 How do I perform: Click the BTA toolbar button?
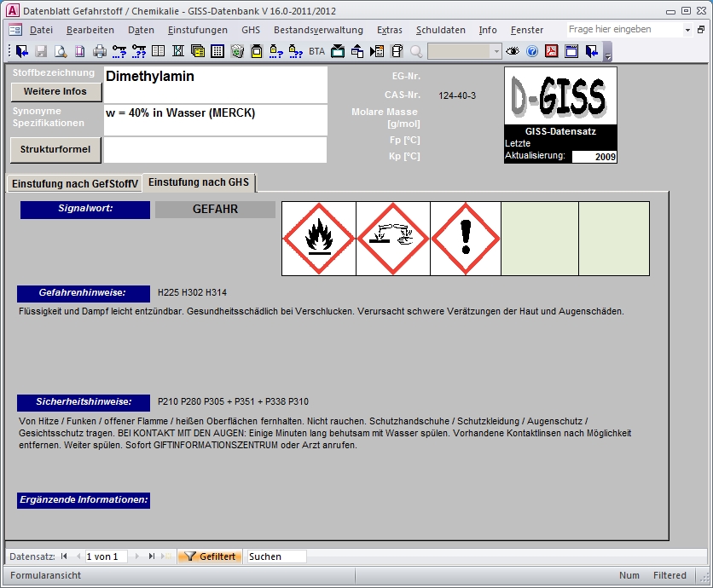(x=316, y=51)
